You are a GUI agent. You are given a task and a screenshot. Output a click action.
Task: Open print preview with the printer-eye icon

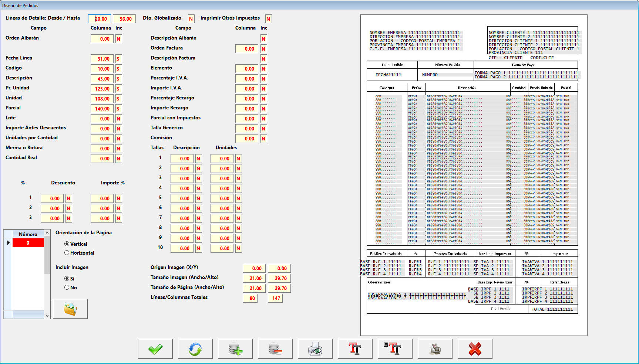(315, 349)
